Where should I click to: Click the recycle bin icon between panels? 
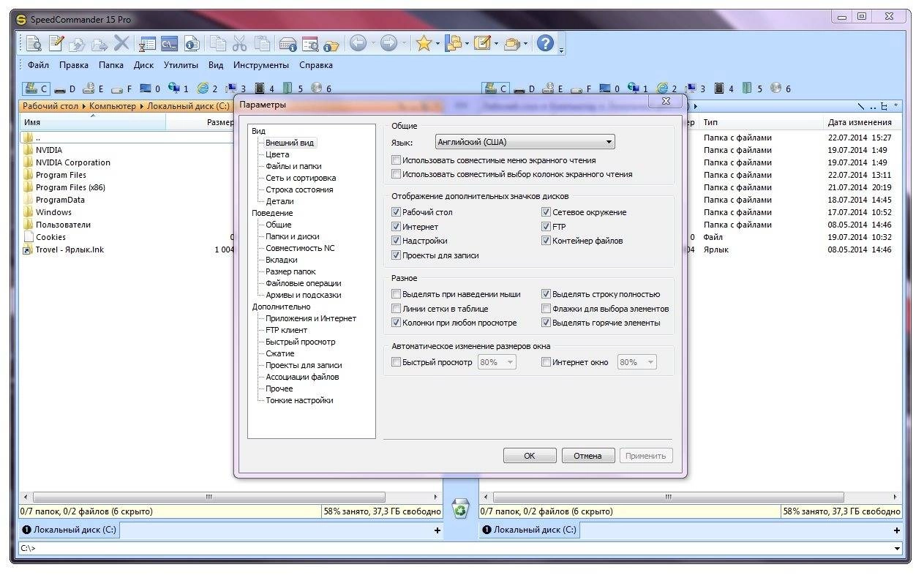coord(460,508)
